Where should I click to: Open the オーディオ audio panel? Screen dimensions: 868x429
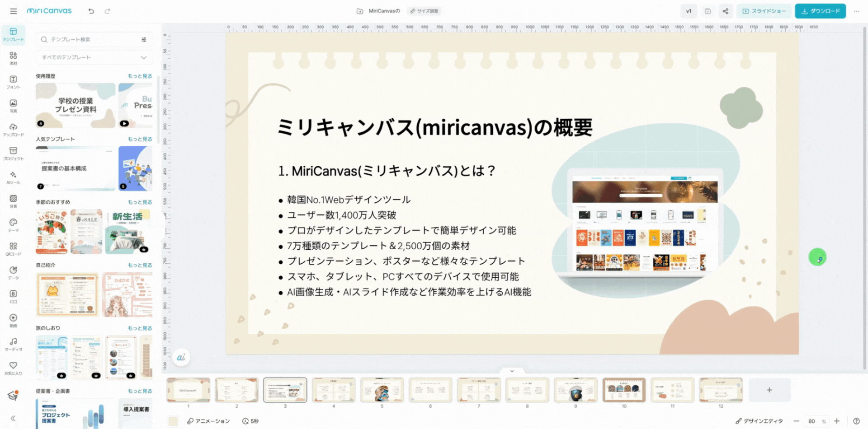pos(13,345)
